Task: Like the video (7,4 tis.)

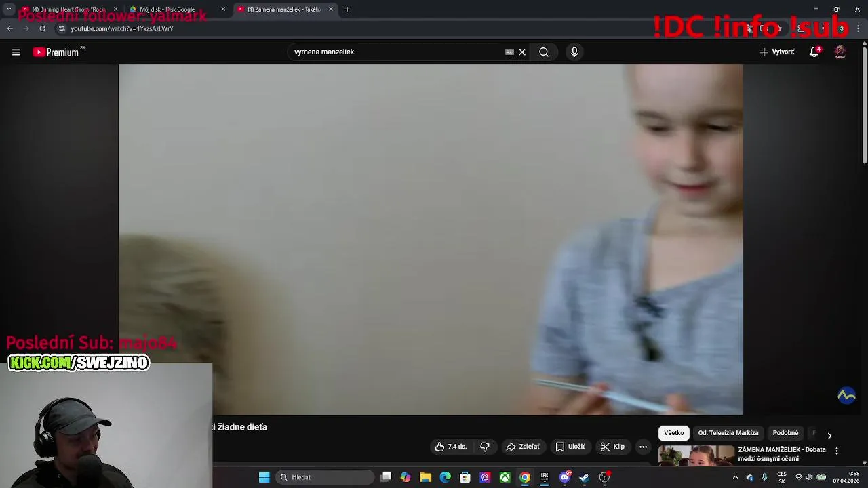Action: click(x=450, y=447)
